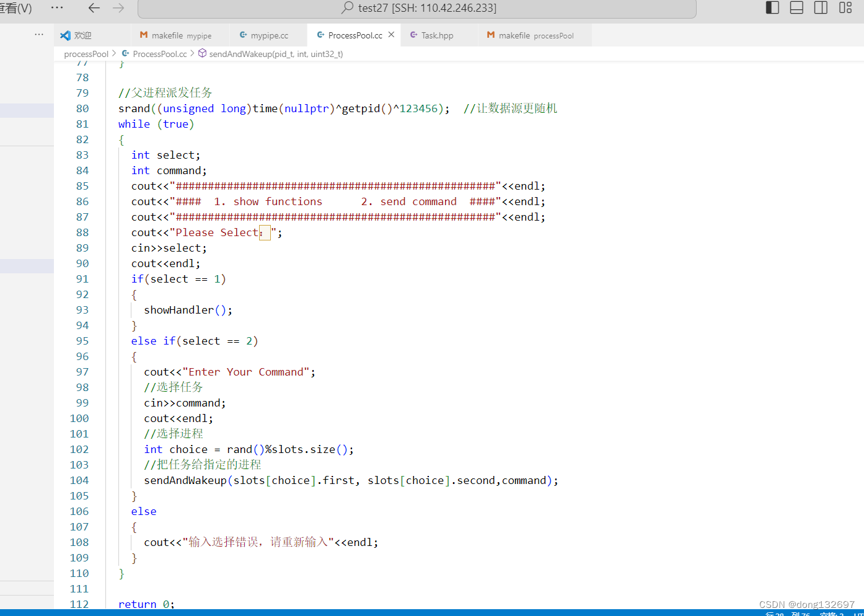The image size is (864, 616).
Task: Click sendAndWakeup call on line 104
Action: 351,480
